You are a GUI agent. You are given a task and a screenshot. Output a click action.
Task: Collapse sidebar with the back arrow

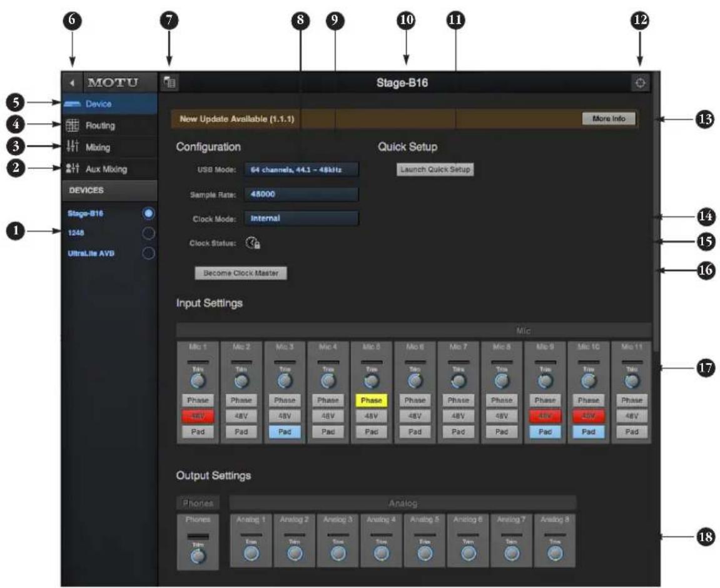[x=72, y=83]
